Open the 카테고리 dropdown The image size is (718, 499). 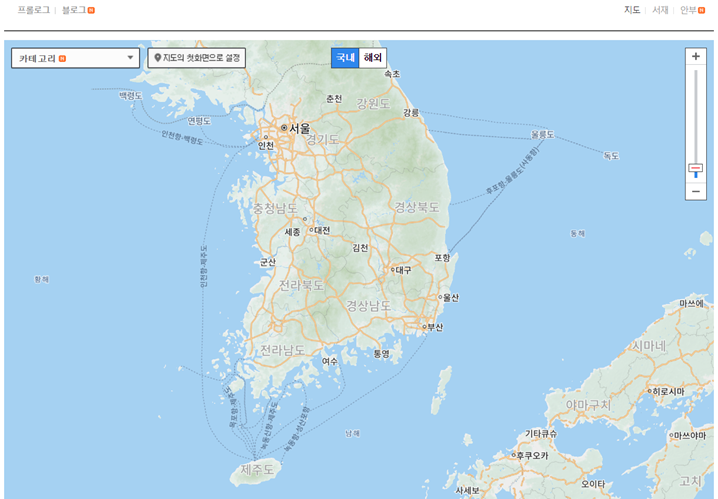(75, 58)
